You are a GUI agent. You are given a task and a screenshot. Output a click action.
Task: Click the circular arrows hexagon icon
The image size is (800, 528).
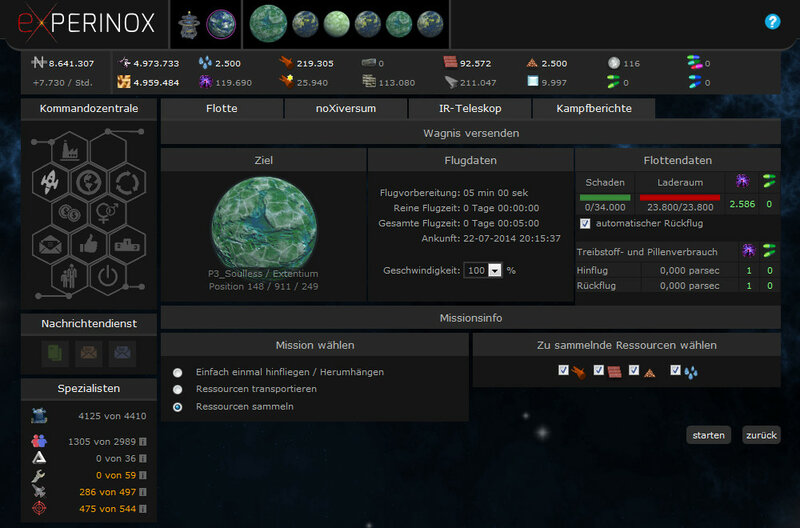[128, 182]
